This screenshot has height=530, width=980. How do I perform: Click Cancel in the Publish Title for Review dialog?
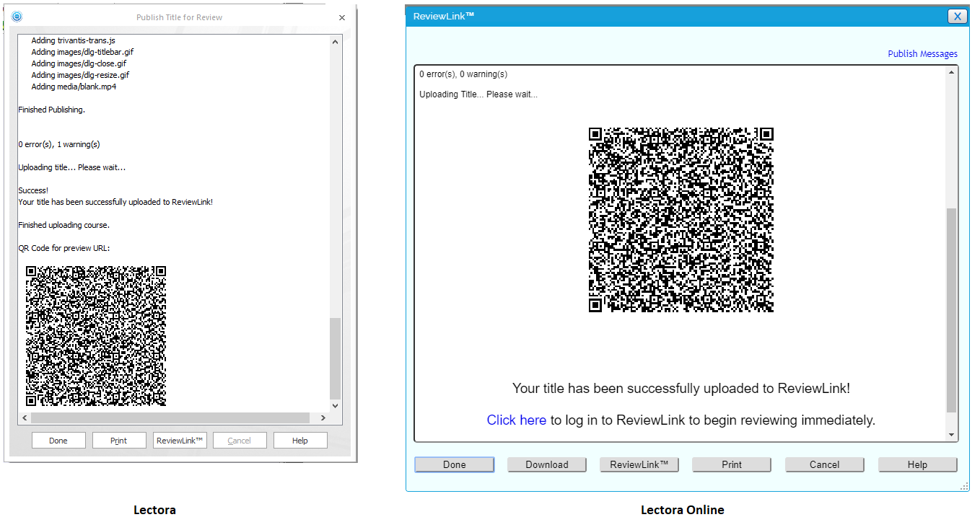(x=240, y=441)
